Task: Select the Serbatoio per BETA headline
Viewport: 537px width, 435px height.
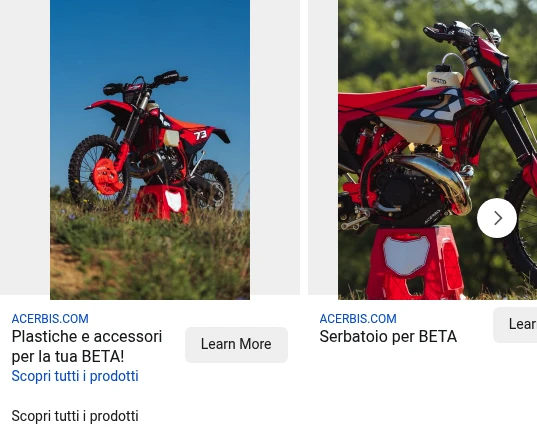Action: coord(388,337)
